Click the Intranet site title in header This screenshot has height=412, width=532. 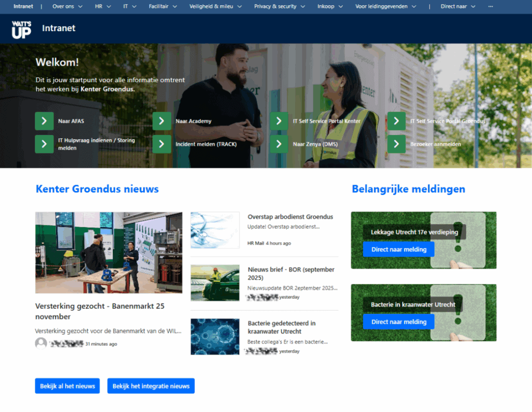[59, 28]
